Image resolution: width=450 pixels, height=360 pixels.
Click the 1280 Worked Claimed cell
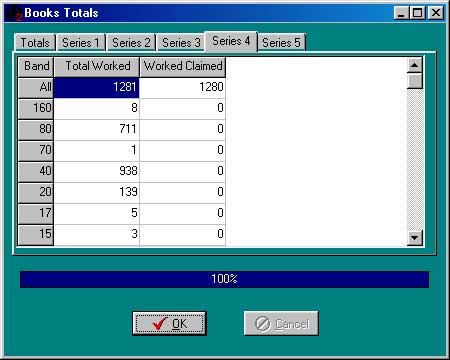pos(183,88)
